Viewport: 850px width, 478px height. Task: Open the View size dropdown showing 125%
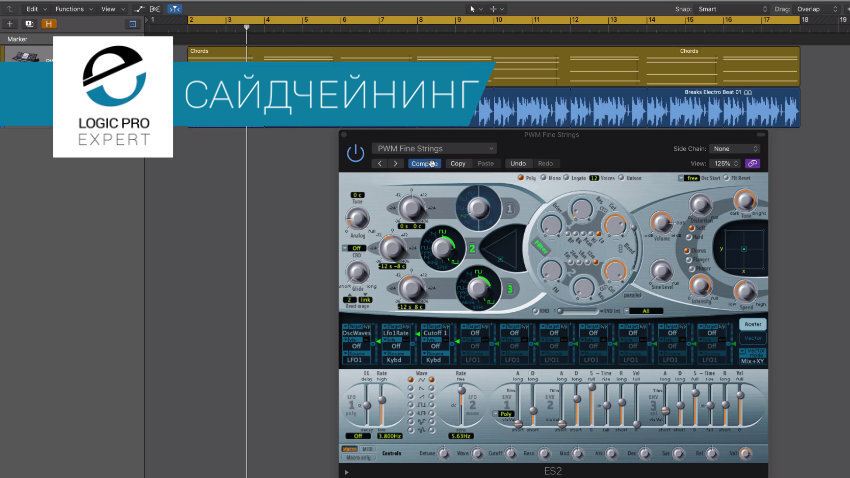click(725, 164)
